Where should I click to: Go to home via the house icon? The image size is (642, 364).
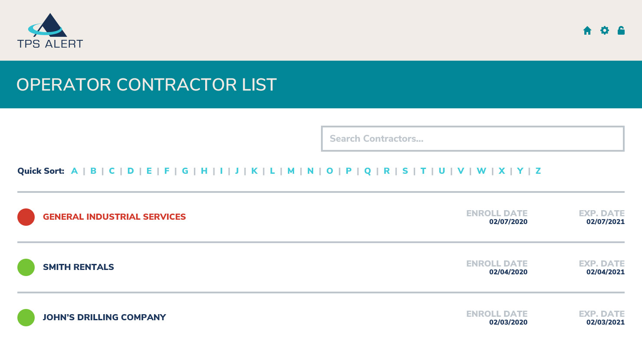coord(587,30)
